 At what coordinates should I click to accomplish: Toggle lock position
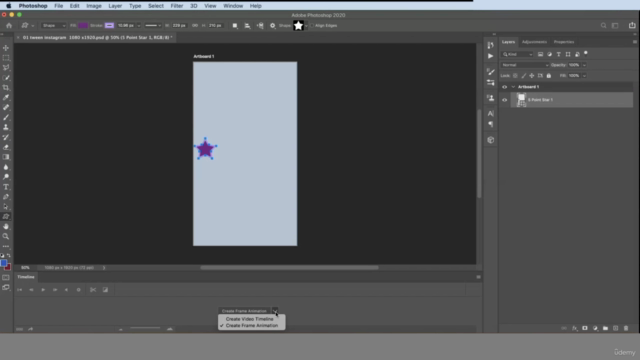coord(532,76)
